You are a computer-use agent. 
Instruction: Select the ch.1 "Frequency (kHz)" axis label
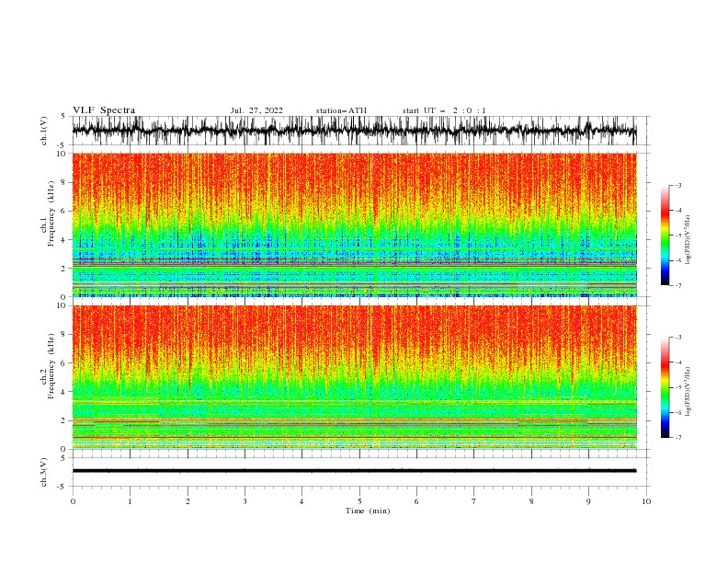click(51, 213)
